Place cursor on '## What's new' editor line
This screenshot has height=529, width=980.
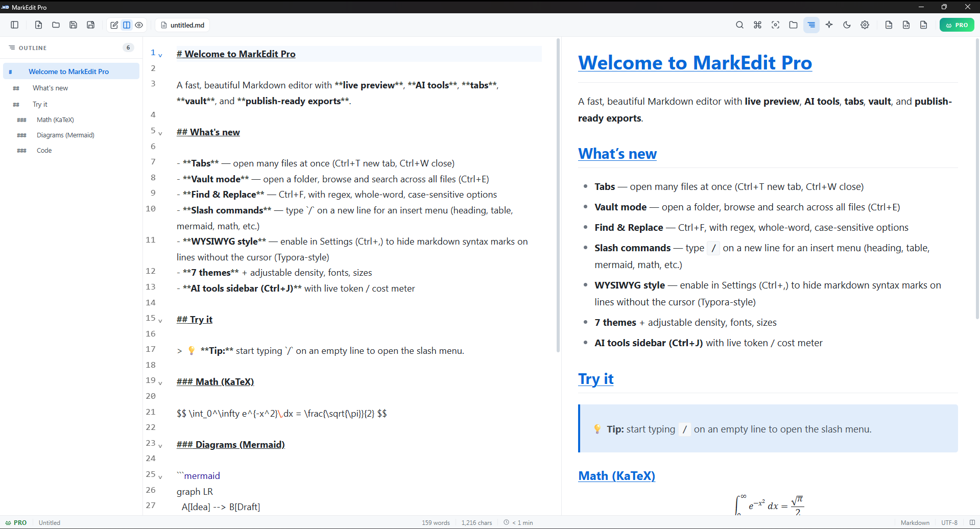(208, 132)
